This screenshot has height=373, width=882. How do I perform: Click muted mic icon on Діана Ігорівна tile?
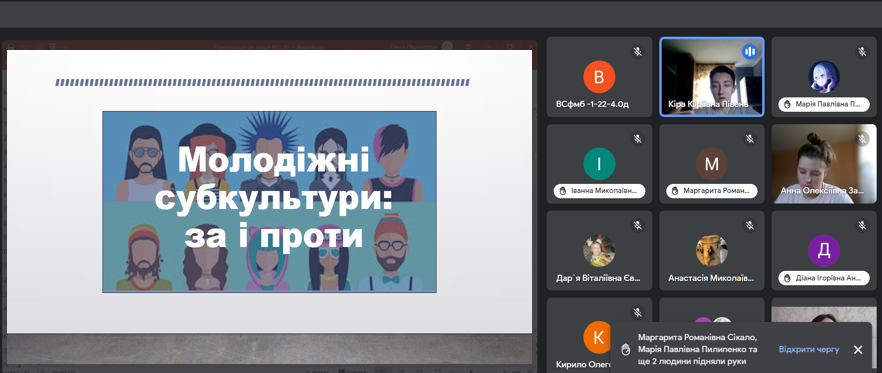(x=862, y=226)
